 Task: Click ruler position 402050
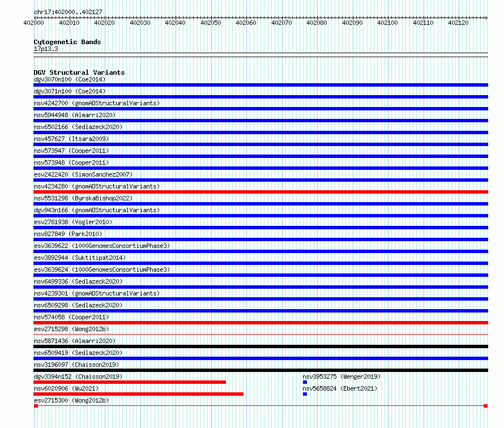point(211,23)
